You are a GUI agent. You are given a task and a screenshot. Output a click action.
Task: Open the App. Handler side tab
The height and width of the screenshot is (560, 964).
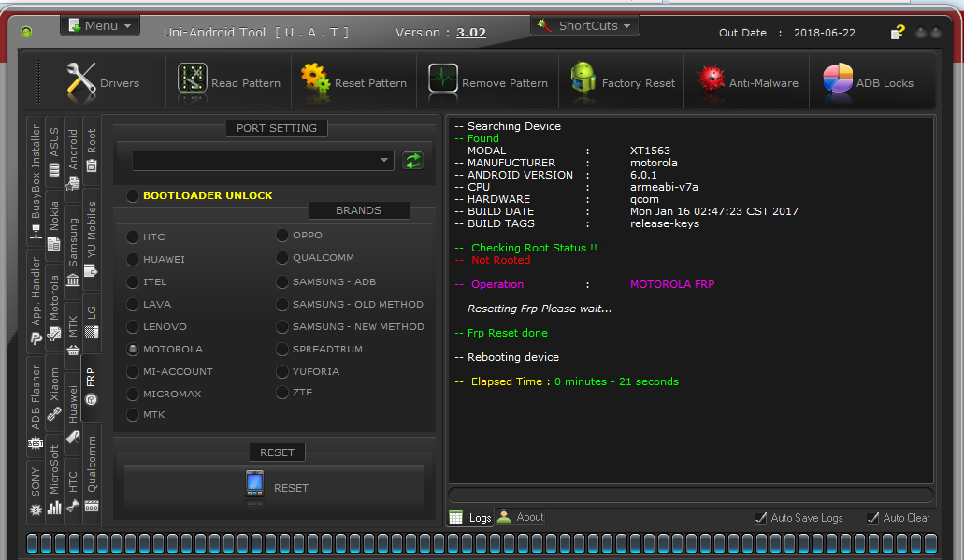click(36, 300)
